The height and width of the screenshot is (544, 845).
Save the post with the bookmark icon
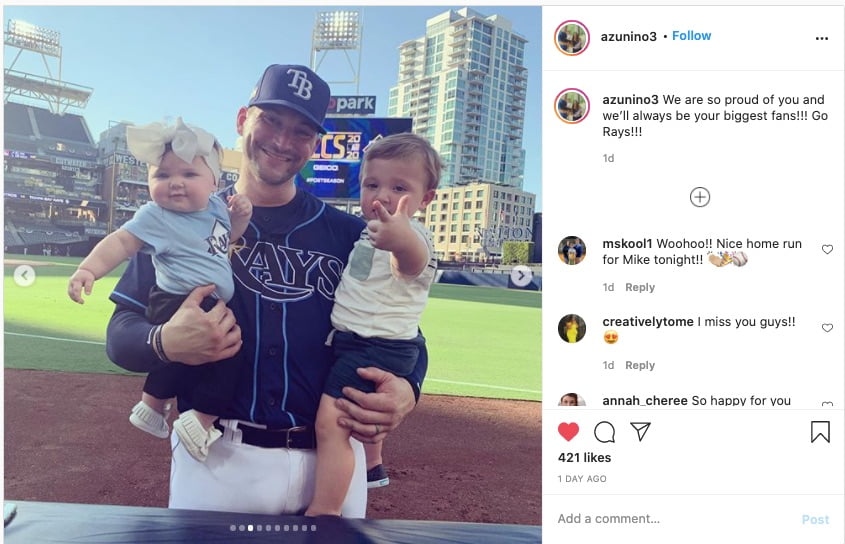click(x=820, y=432)
